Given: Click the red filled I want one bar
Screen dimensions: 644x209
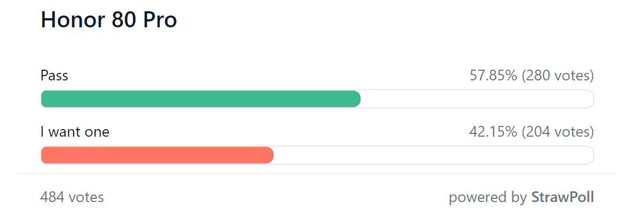Looking at the screenshot, I should coord(157,155).
